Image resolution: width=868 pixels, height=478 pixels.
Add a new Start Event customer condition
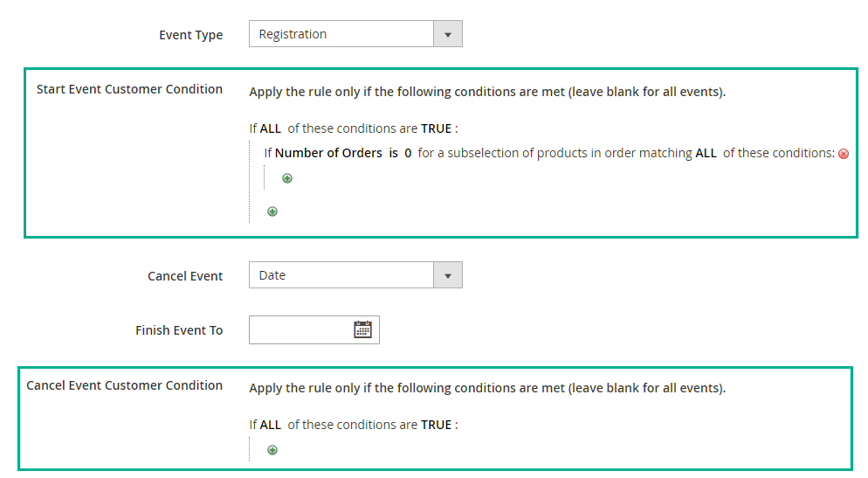point(272,211)
